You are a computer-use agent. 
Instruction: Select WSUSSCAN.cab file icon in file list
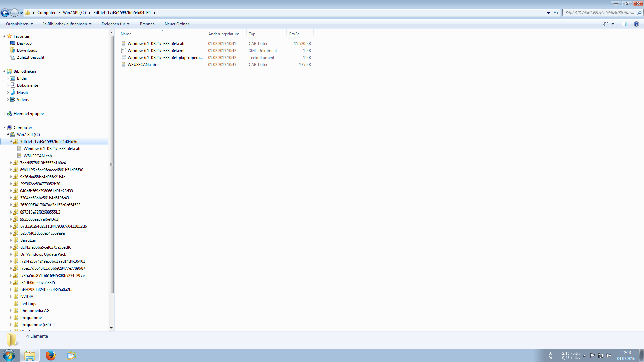point(123,65)
